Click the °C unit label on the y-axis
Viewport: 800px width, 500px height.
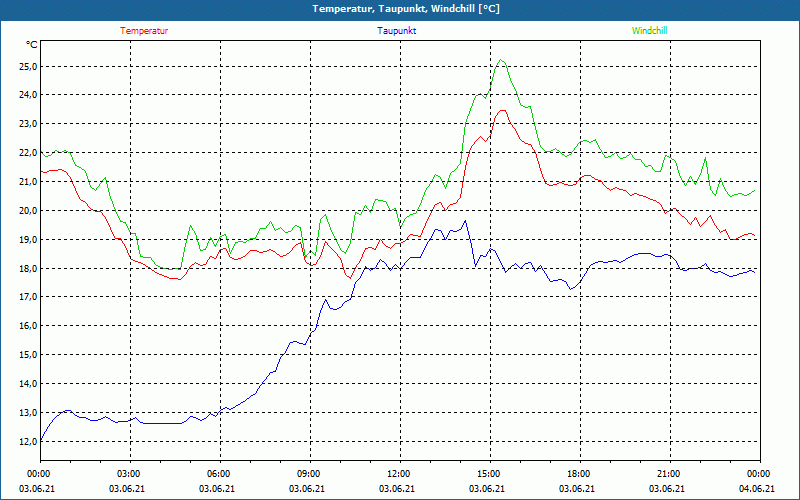[31, 45]
